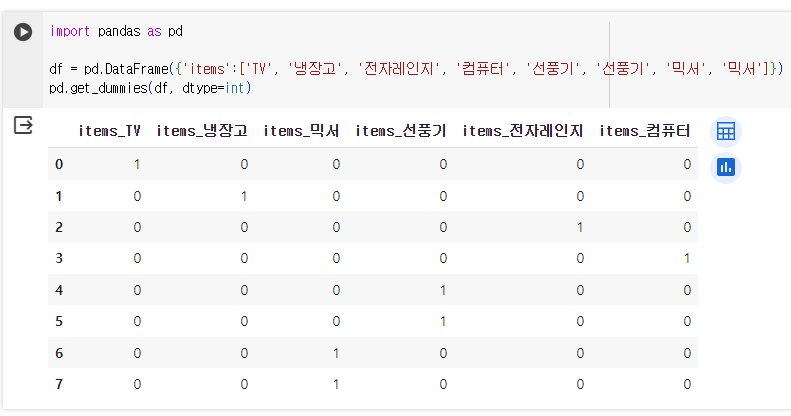Click row index 1 label

[59, 196]
